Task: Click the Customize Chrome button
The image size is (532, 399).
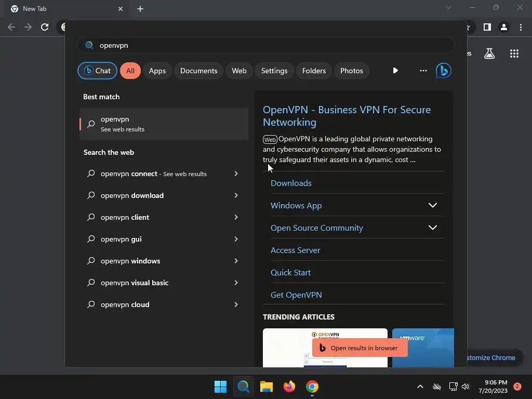Action: coord(495,357)
